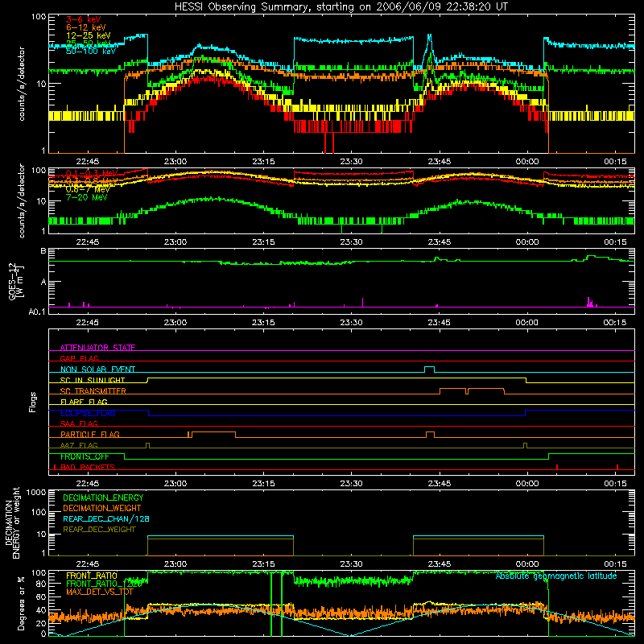Click the vertical Flags axis title
The image size is (644, 644).
point(33,402)
